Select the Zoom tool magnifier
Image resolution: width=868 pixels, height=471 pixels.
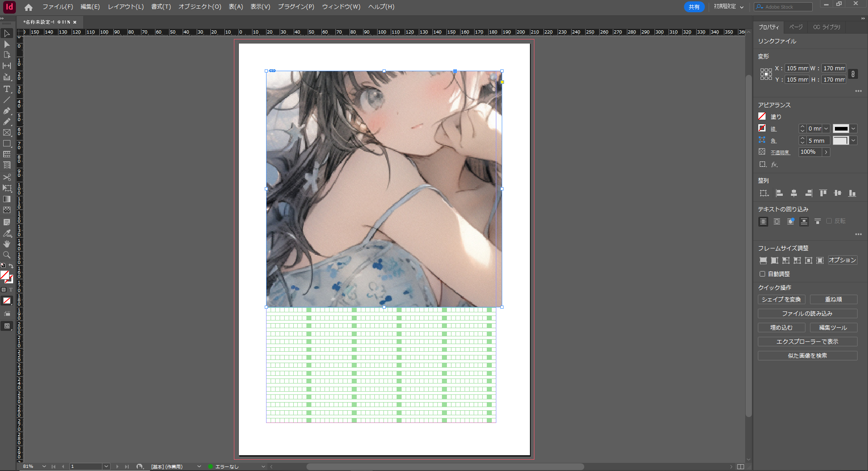(x=7, y=255)
